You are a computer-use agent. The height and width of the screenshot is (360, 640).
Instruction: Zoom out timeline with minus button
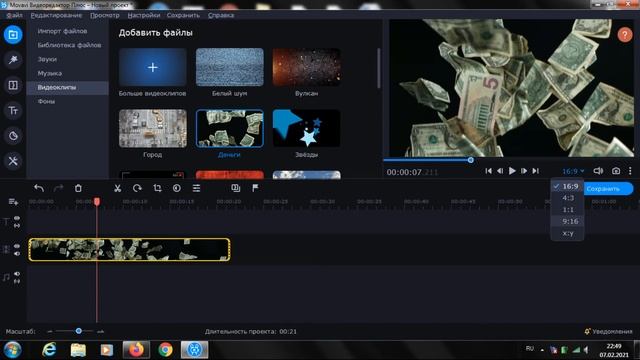[x=50, y=331]
